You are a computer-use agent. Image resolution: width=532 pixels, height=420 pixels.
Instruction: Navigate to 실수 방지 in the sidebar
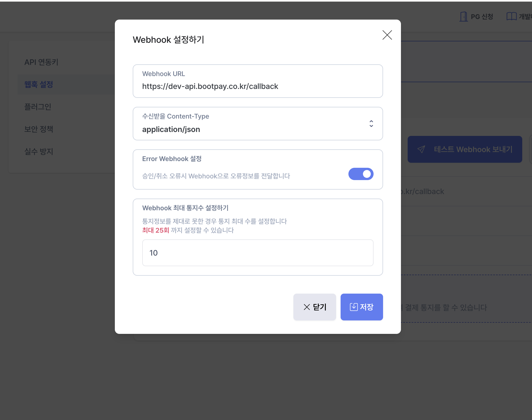39,152
